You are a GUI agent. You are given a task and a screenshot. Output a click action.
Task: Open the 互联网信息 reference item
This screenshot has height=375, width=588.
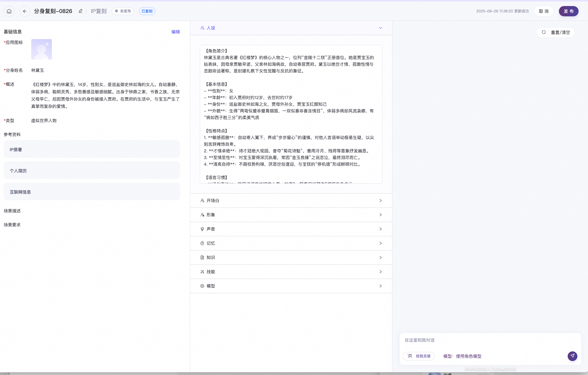(92, 192)
